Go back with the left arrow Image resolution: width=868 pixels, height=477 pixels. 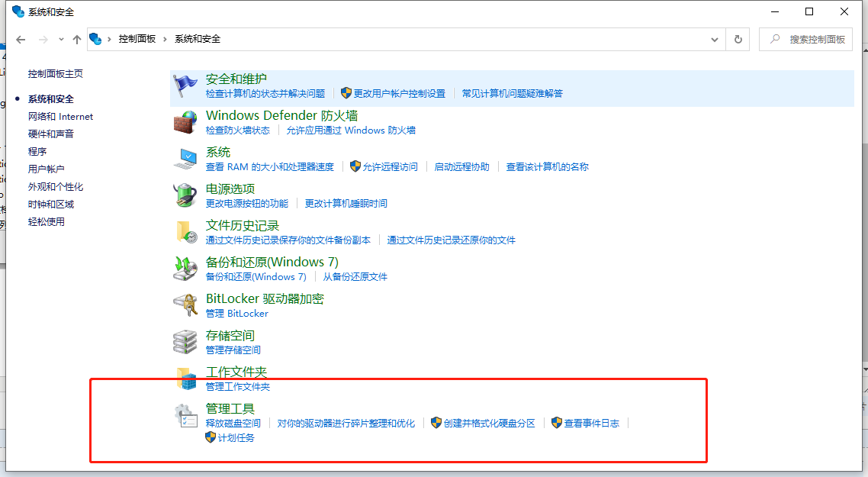[x=21, y=40]
